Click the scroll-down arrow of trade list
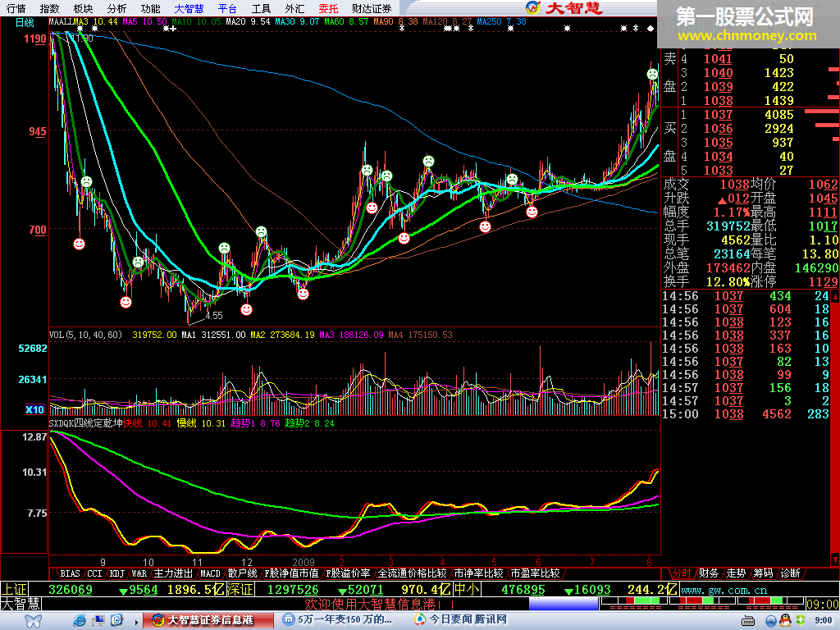The height and width of the screenshot is (630, 840). click(x=835, y=559)
